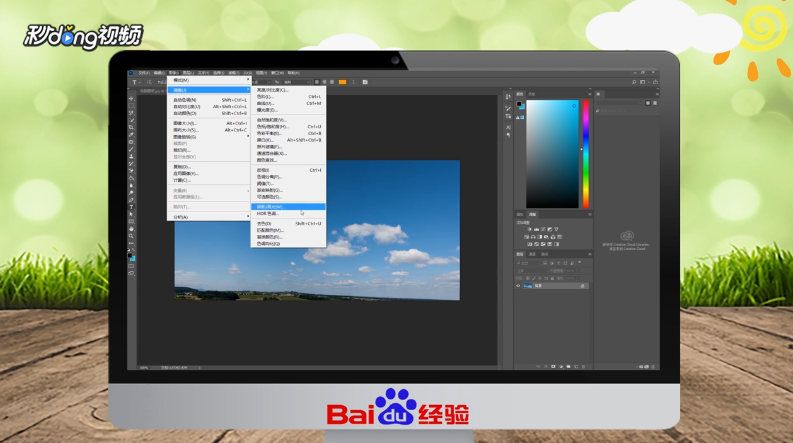Screen dimensions: 793x443
Task: Choose 曲线(U) from adjustments submenu
Action: click(x=288, y=103)
